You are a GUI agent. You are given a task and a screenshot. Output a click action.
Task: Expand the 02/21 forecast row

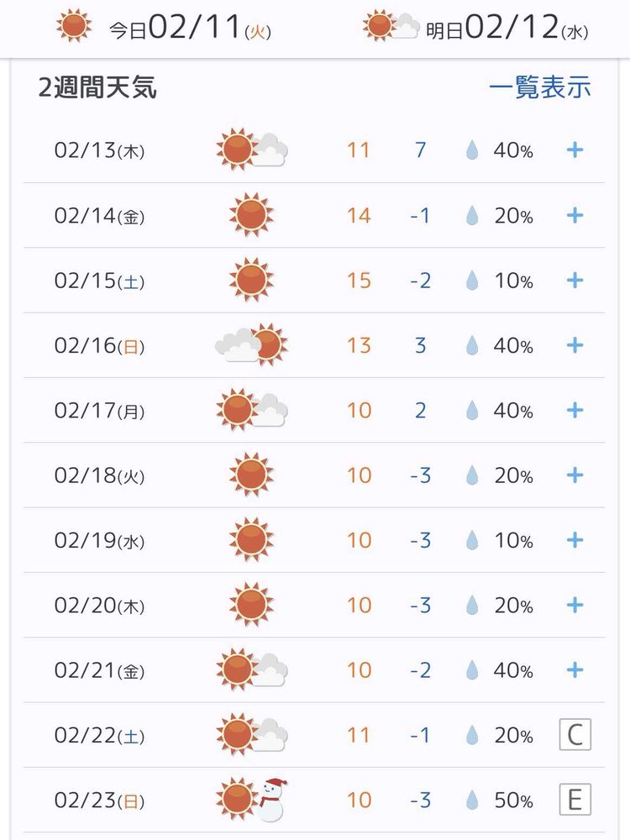[575, 670]
